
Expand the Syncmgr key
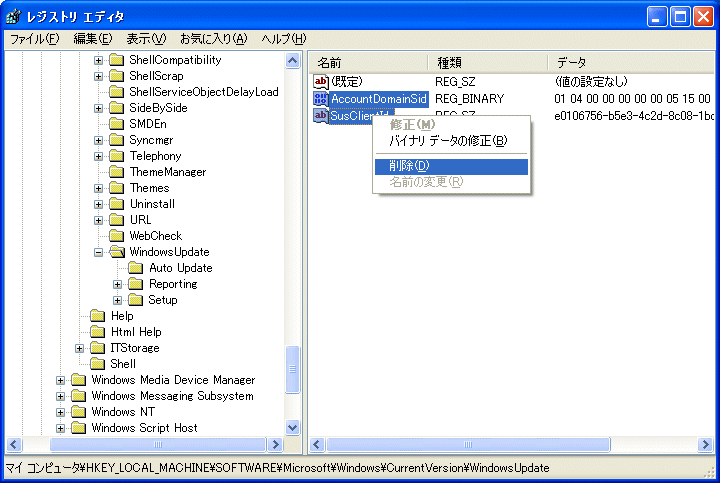[x=98, y=140]
